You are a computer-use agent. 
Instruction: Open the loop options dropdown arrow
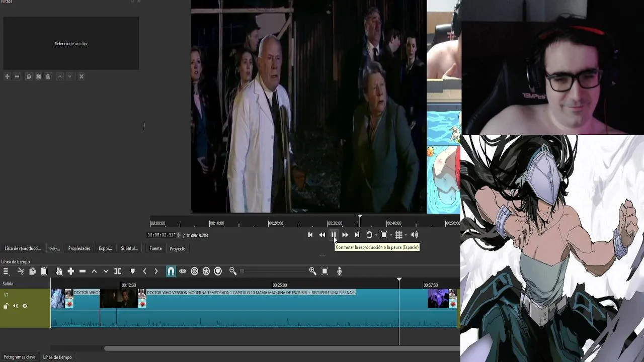376,235
